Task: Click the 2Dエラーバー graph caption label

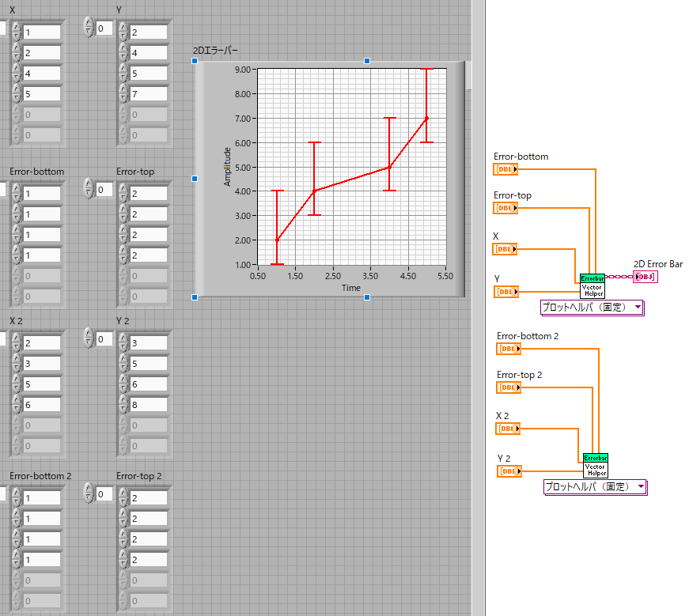Action: point(216,51)
